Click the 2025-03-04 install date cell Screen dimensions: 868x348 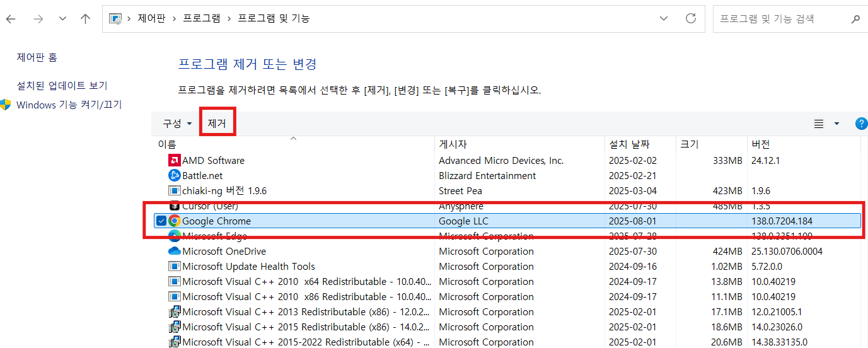pos(632,191)
